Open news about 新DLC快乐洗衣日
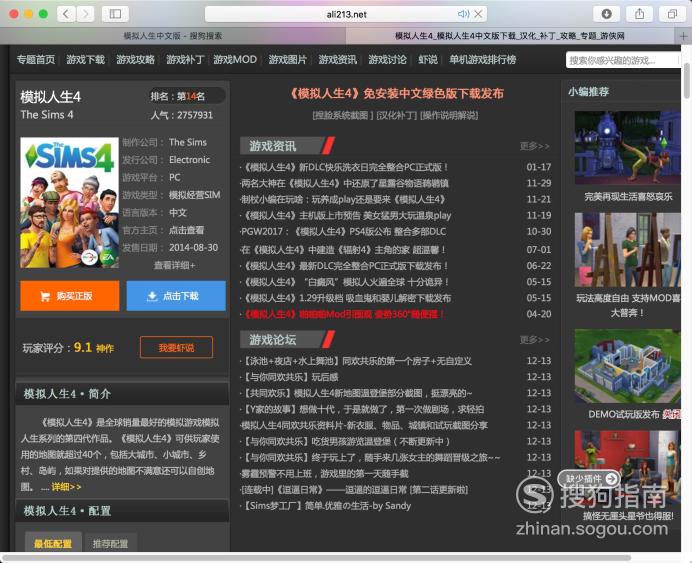 (346, 167)
